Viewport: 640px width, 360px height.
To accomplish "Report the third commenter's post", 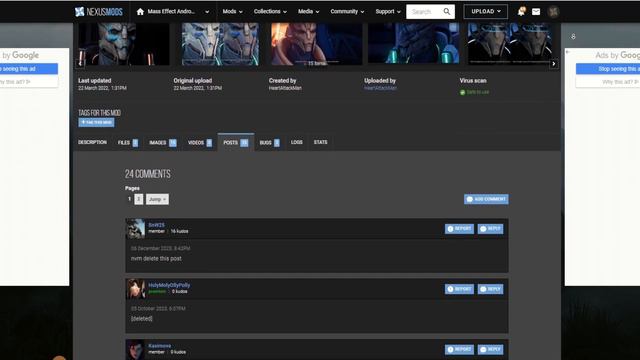I will point(459,349).
